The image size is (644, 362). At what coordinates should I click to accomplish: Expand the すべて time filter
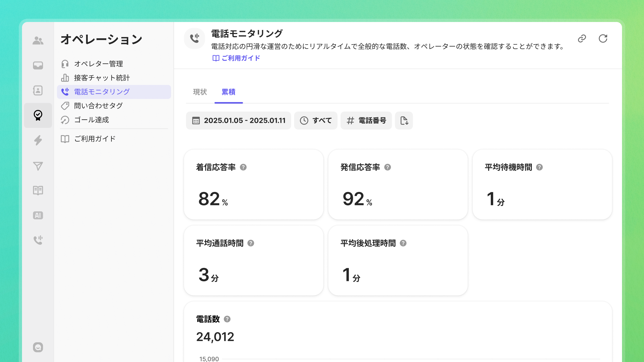316,121
